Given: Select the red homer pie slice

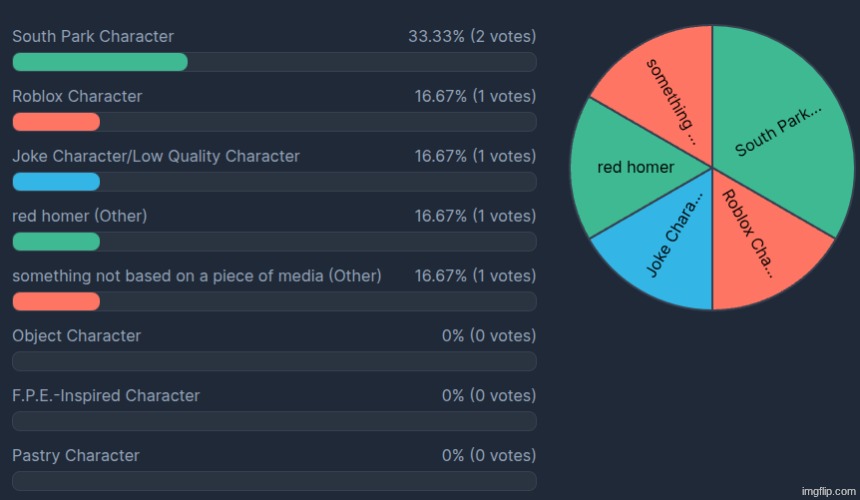Looking at the screenshot, I should (x=630, y=167).
